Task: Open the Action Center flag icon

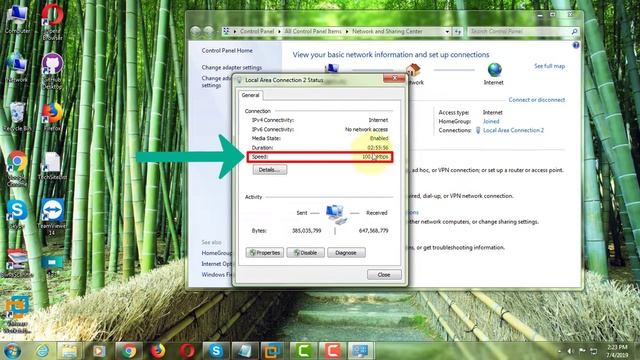Action: pyautogui.click(x=582, y=351)
